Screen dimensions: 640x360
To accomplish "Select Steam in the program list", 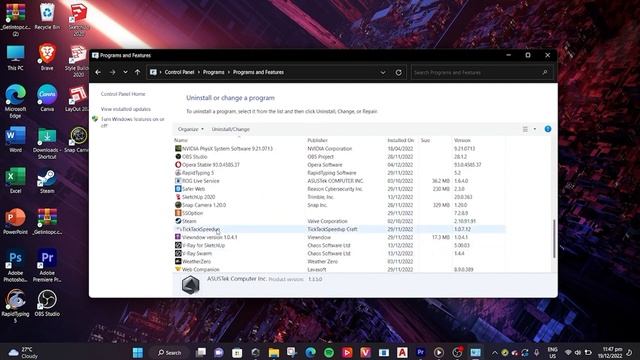I will 340,221.
